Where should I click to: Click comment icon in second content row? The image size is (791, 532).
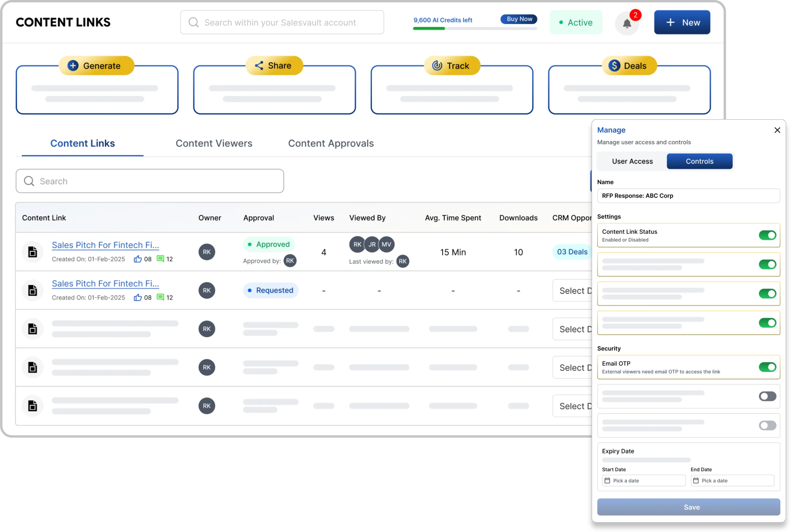click(x=160, y=298)
